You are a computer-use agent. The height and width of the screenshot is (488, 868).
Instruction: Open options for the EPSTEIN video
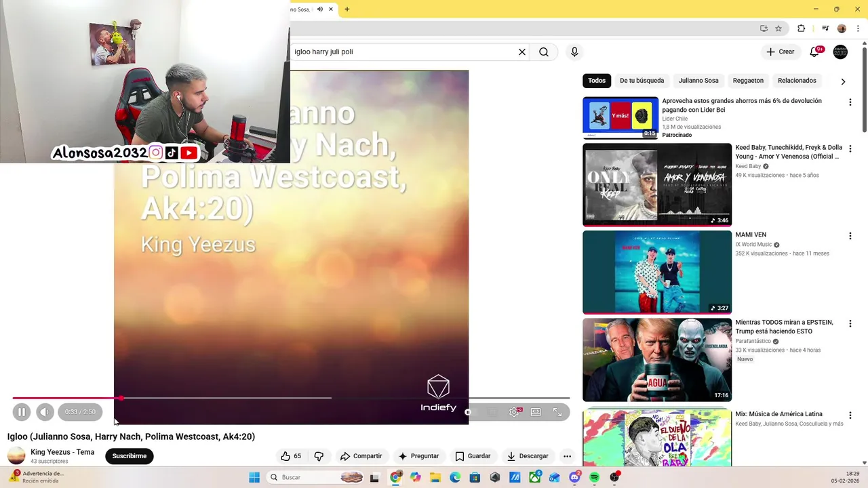[x=850, y=323]
